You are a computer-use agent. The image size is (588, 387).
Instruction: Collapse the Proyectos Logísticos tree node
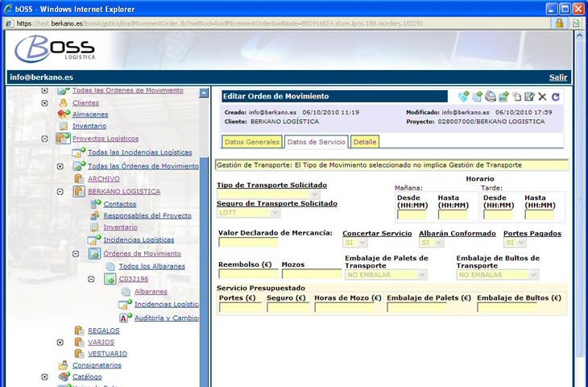[45, 139]
